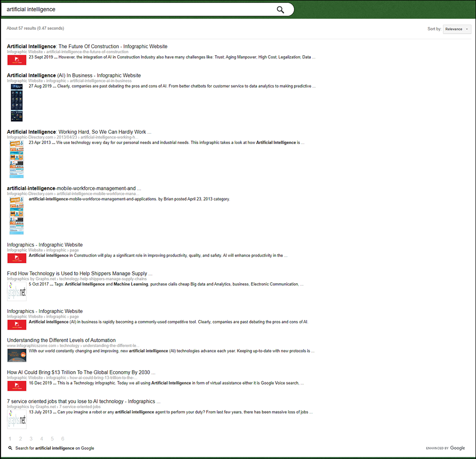This screenshot has height=459, width=476.
Task: Click red thumbnail of Future Of Construction result
Action: [17, 60]
